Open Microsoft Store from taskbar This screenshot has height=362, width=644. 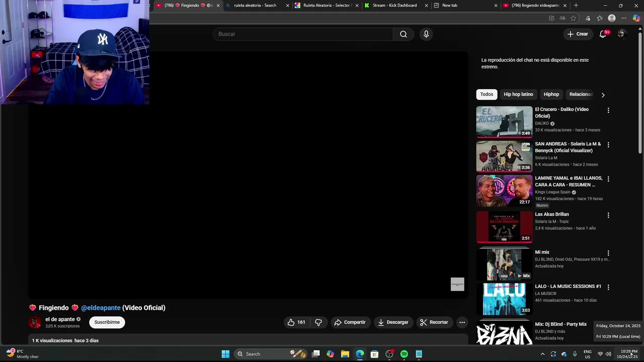374,354
